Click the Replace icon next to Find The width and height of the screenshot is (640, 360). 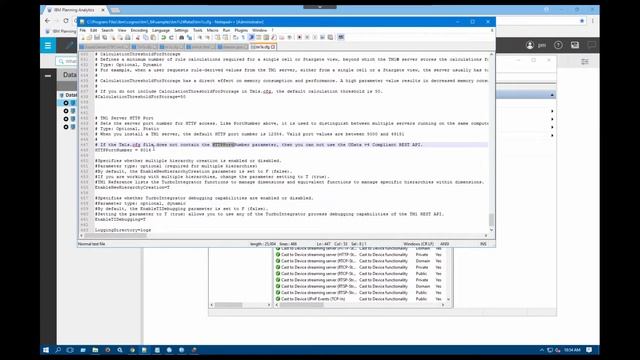click(189, 37)
